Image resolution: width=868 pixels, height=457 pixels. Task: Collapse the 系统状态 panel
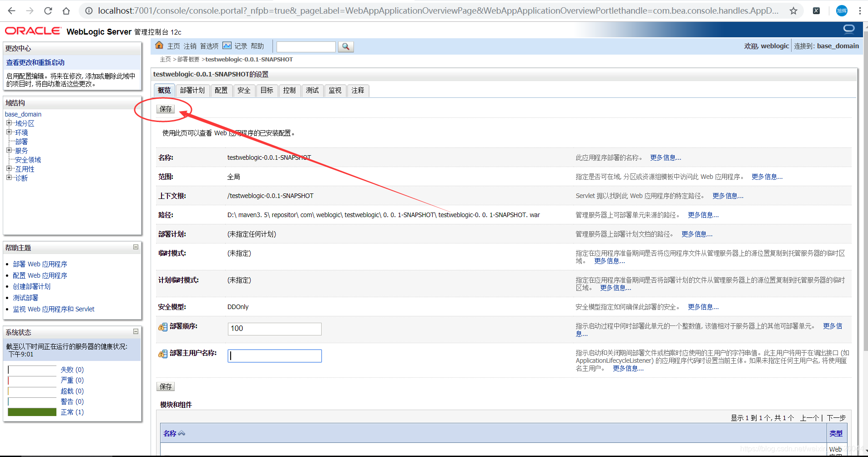[136, 332]
